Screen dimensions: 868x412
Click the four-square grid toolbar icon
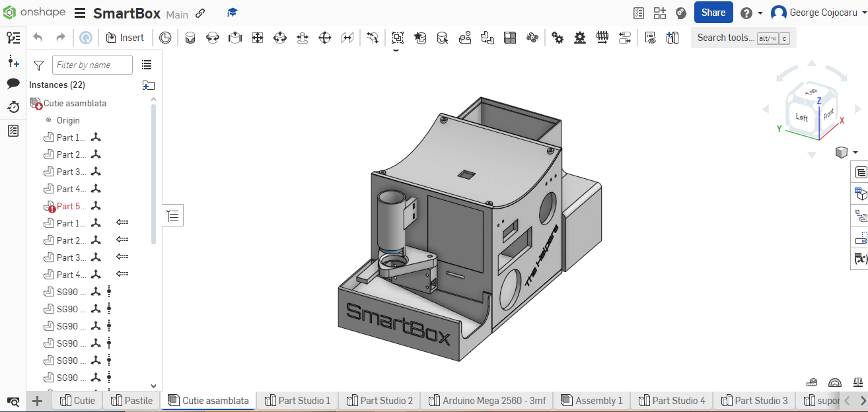510,38
